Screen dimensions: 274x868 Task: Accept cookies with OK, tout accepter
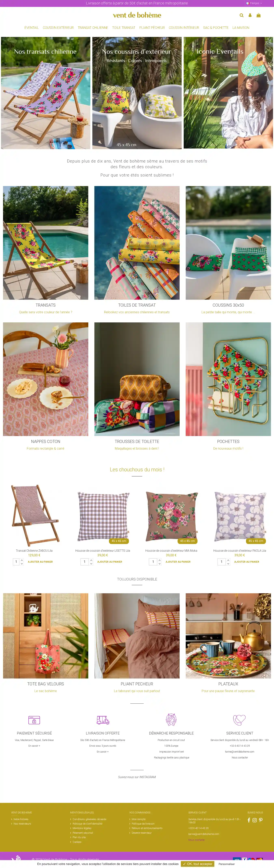(197, 864)
